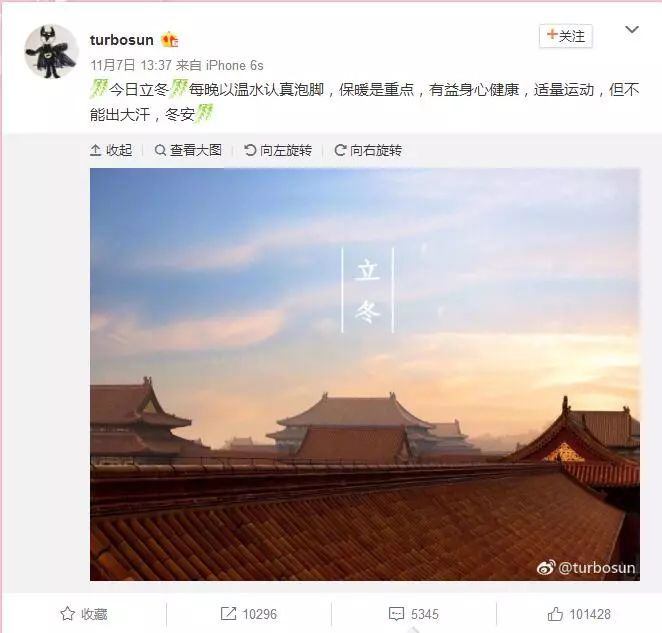Open comments via the 5345 icon
This screenshot has width=662, height=633.
pyautogui.click(x=414, y=614)
